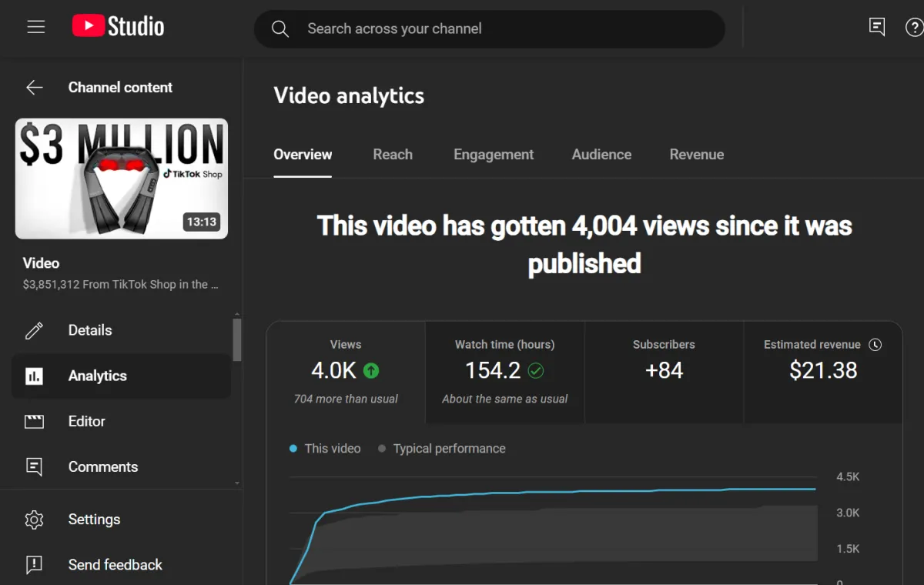Click the Typical performance legend label
924x585 pixels.
450,449
